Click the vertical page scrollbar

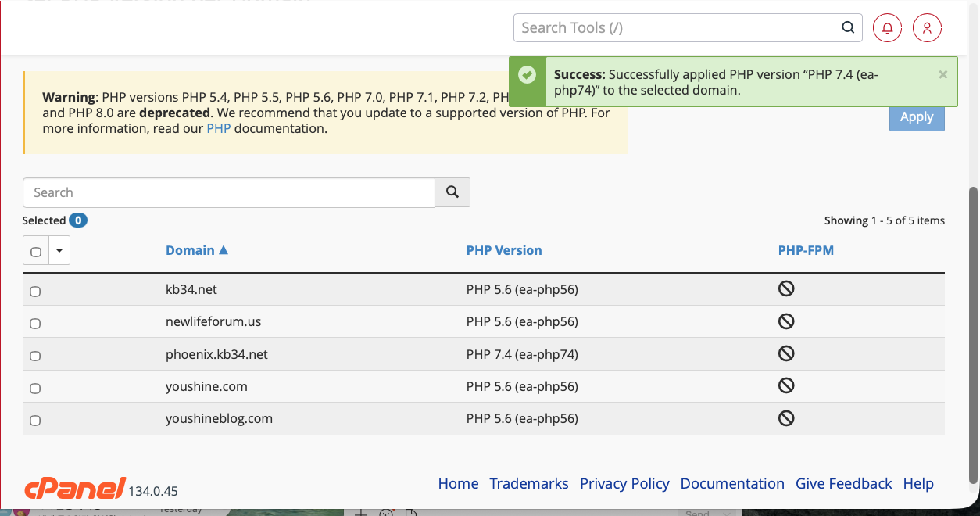(x=974, y=335)
